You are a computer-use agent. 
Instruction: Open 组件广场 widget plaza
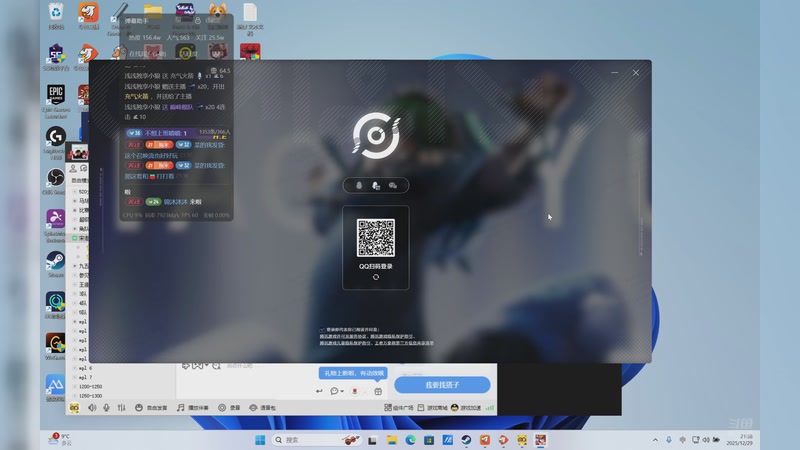click(x=398, y=408)
